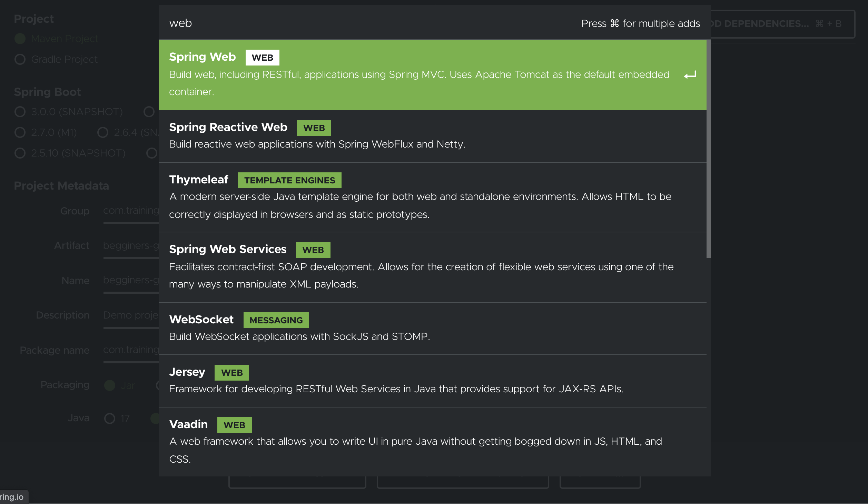This screenshot has height=504, width=868.
Task: Select the Spring Reactive Web dependency
Action: [432, 137]
